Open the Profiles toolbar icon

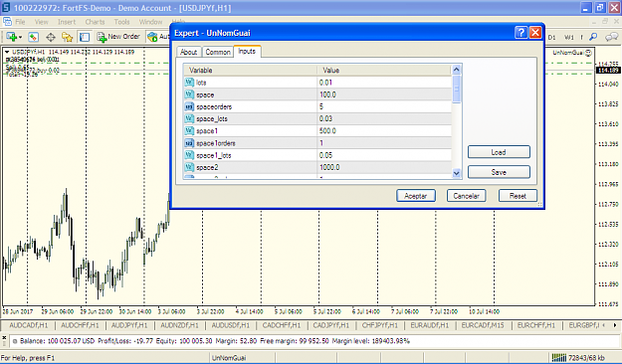(33, 37)
